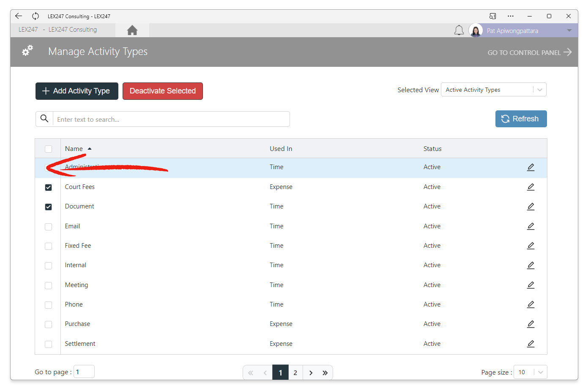Open the notifications bell
The height and width of the screenshot is (389, 588).
tap(459, 30)
